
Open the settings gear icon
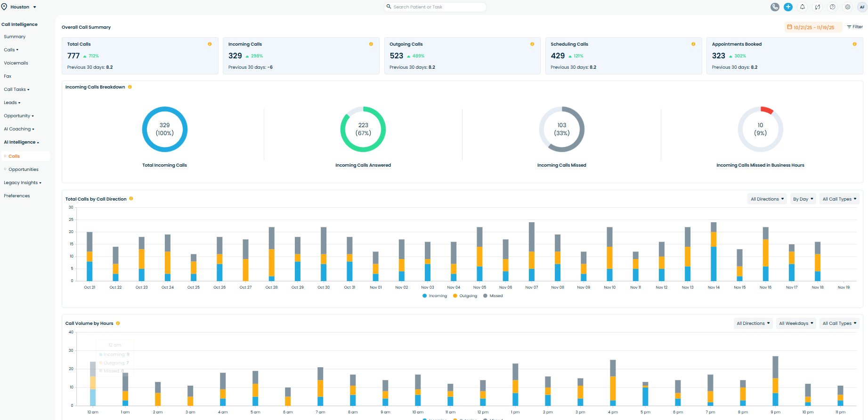848,7
